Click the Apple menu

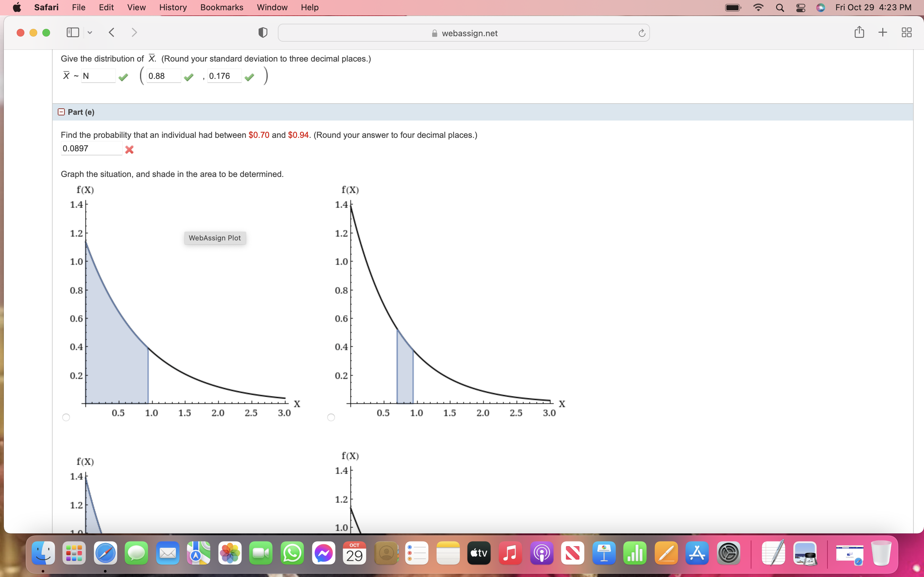(17, 7)
